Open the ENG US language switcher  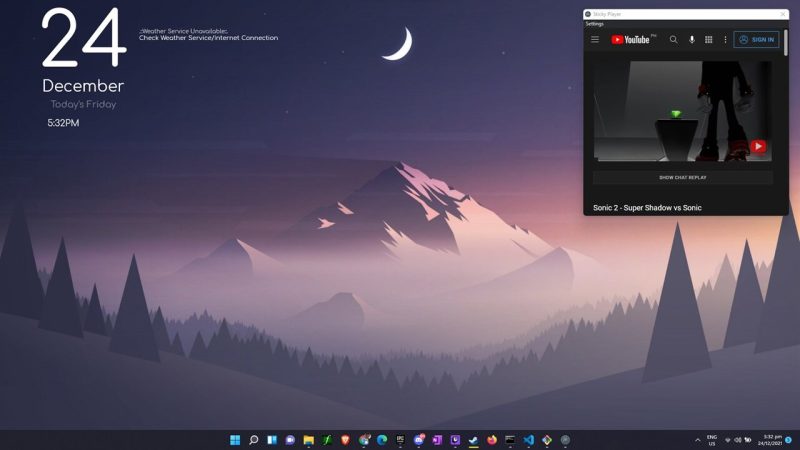click(x=712, y=440)
